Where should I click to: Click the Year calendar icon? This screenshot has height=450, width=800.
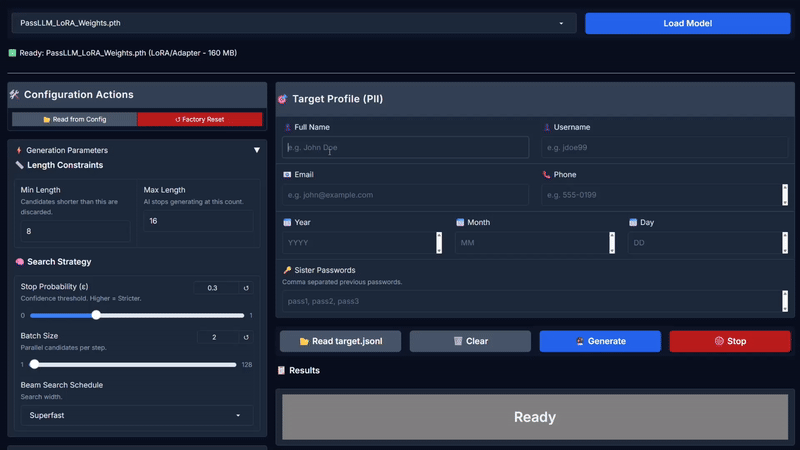tap(287, 222)
